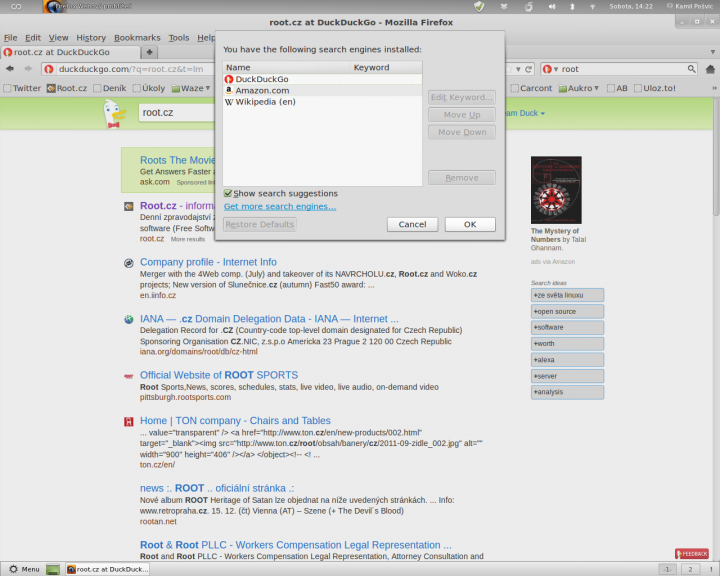Click the +ze světa linuxu search idea
Screen dimensions: 720x576
tap(567, 295)
